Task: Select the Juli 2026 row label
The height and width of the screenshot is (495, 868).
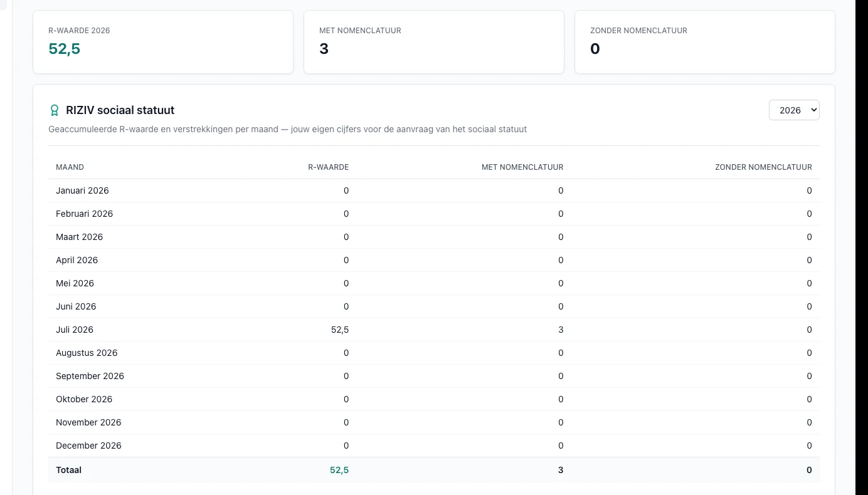Action: (75, 330)
